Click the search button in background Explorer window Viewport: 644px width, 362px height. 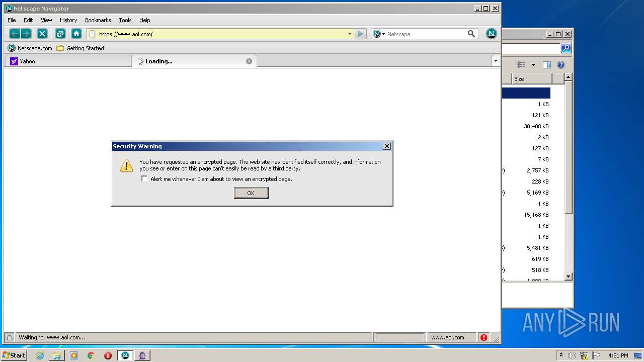(566, 48)
